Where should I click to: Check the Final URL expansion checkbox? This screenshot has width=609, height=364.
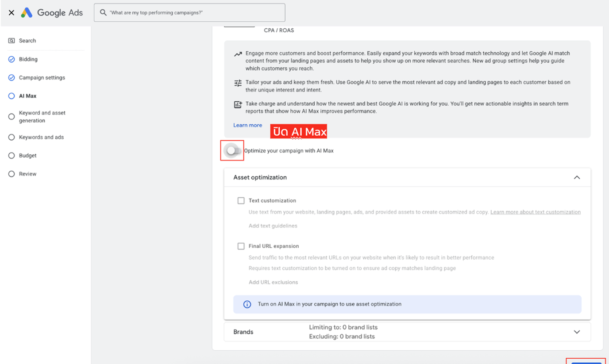click(x=241, y=246)
